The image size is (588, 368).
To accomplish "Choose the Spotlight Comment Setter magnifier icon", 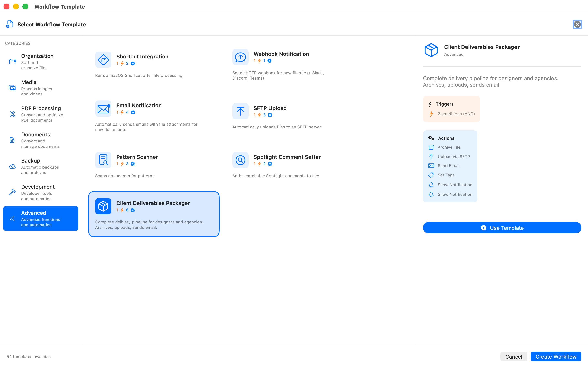I will [240, 160].
